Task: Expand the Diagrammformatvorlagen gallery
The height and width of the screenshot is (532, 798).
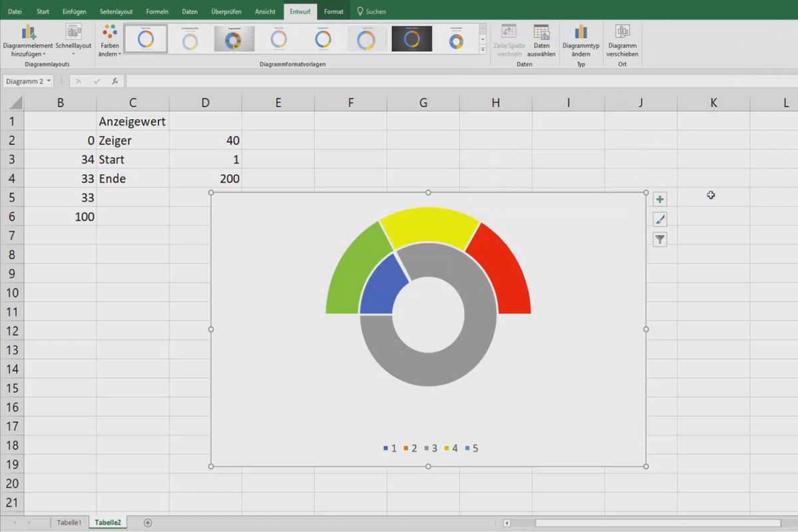Action: [x=483, y=51]
